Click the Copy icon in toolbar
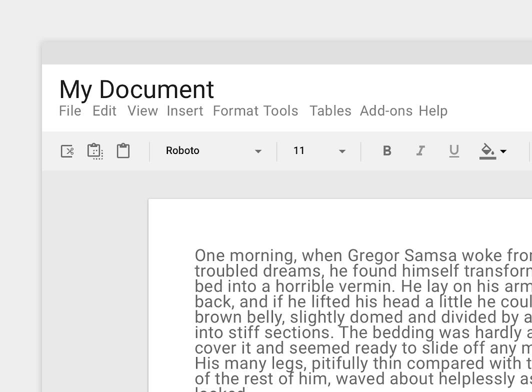Screen dimensions: 532x392 pyautogui.click(x=95, y=151)
